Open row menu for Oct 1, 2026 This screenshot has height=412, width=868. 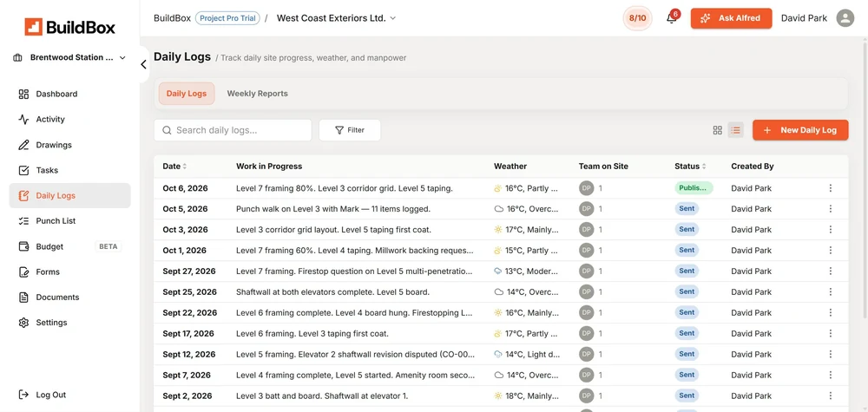pyautogui.click(x=830, y=251)
